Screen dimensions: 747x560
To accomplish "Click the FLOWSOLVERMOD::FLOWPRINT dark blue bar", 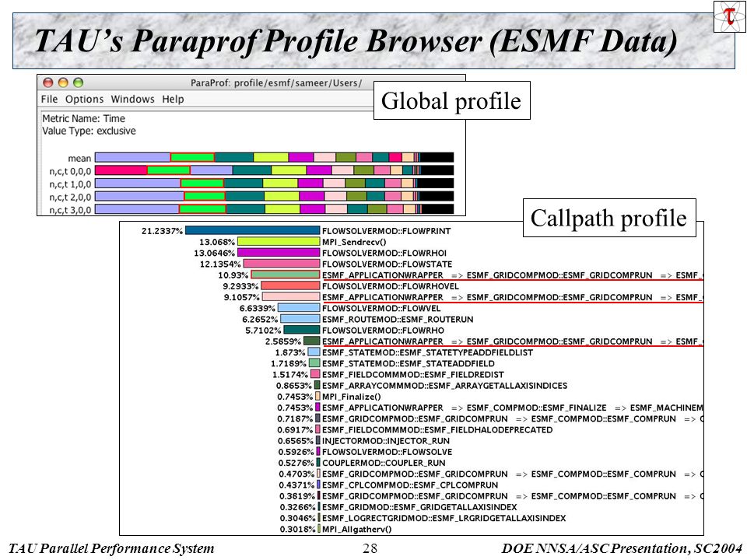I will click(x=252, y=230).
